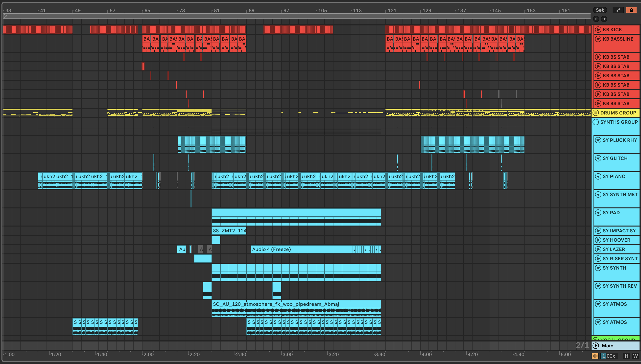The width and height of the screenshot is (641, 364).
Task: Toggle the automation lock button
Action: (x=631, y=10)
